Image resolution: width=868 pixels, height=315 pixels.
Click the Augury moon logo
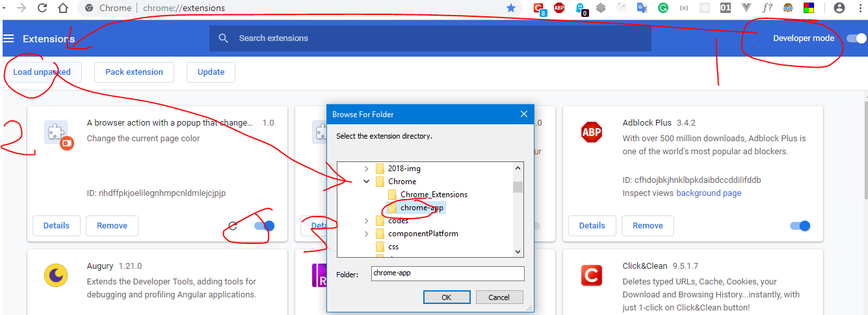coord(56,275)
